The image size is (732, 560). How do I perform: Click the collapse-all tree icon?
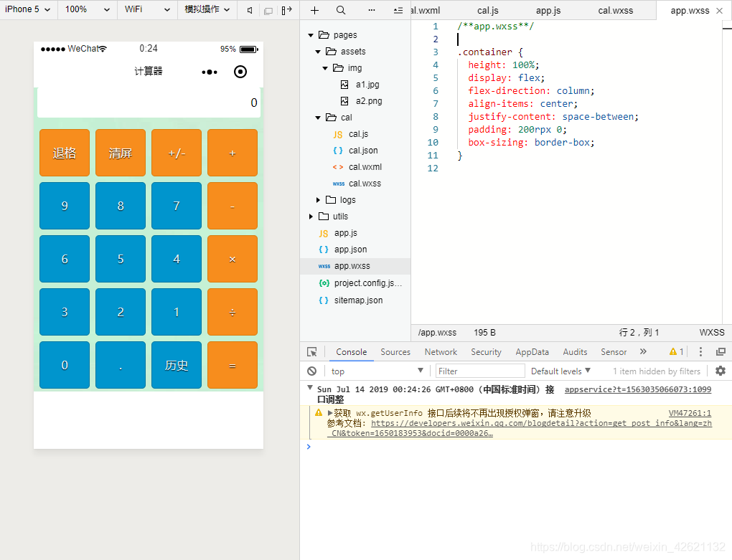click(x=398, y=10)
